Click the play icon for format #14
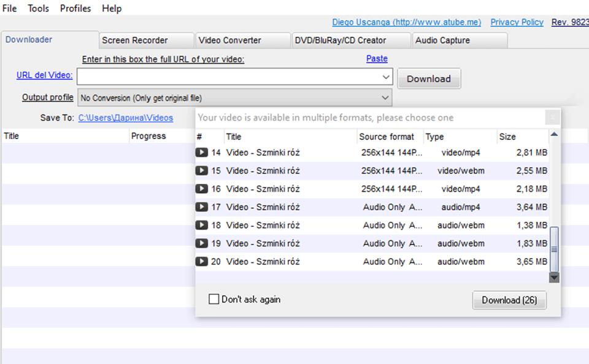 click(202, 152)
